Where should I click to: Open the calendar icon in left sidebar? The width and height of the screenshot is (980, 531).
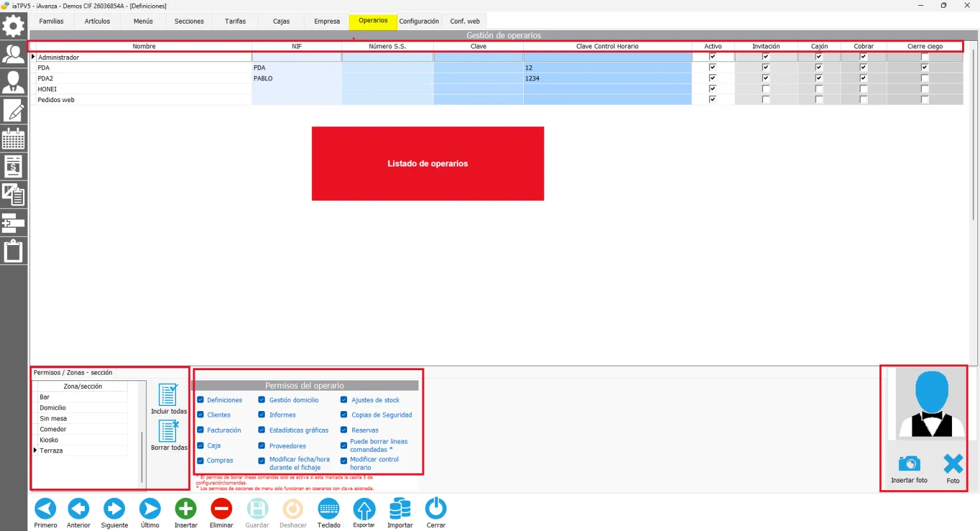click(x=13, y=138)
